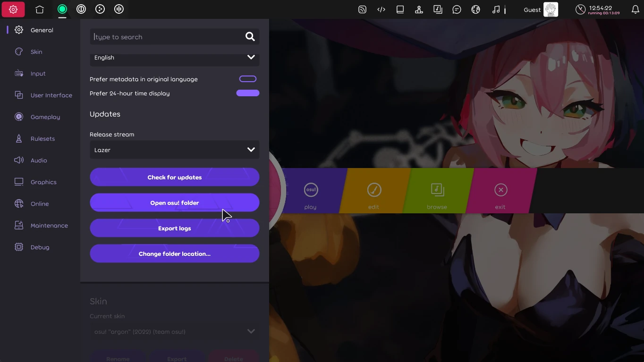This screenshot has width=644, height=362.
Task: Choose the osu!mania ruleset icon
Action: click(119, 9)
